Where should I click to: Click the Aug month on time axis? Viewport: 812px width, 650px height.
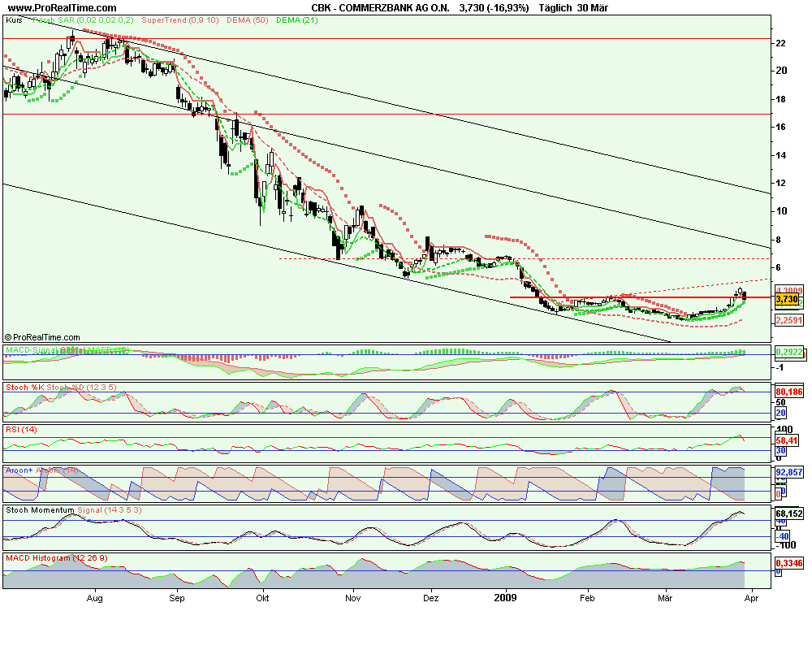(x=95, y=598)
